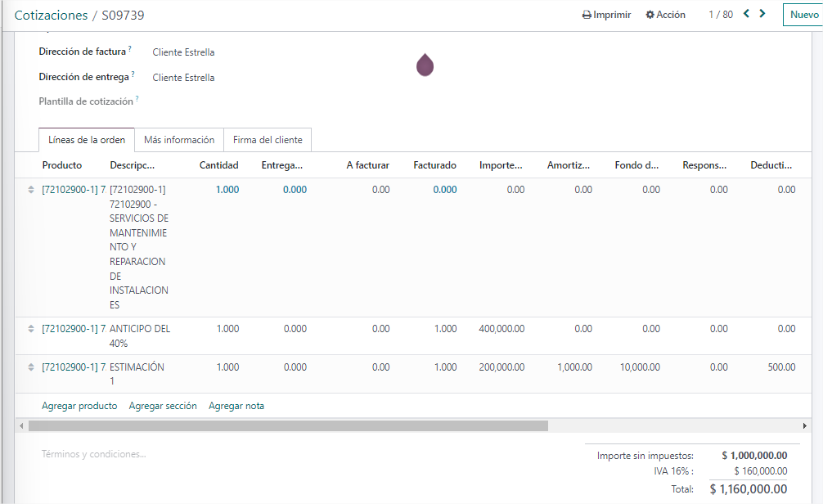Viewport: 823px width, 504px height.
Task: Click the Total $ 1,160,000.00 amount
Action: pos(748,488)
